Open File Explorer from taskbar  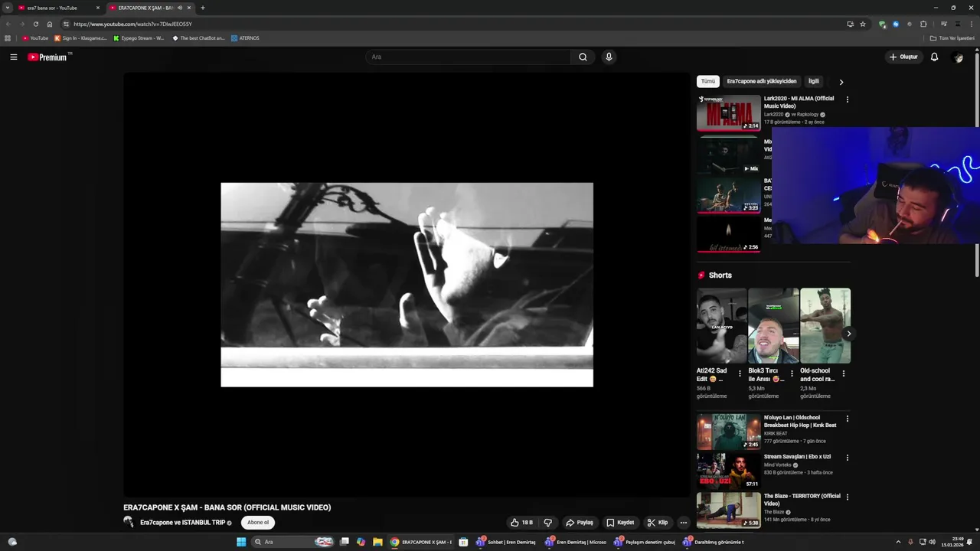(x=377, y=542)
